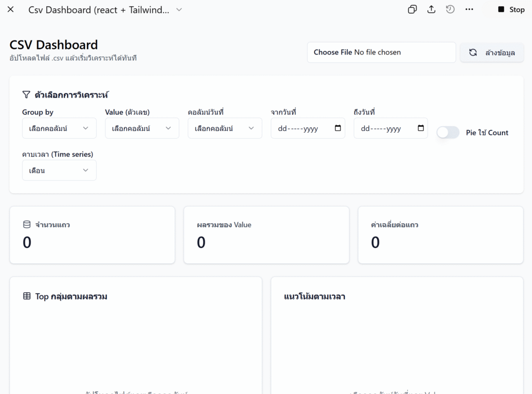Screen dimensions: 532x394
Task: Toggle the Pie ใช้ Count switch
Action: click(448, 132)
